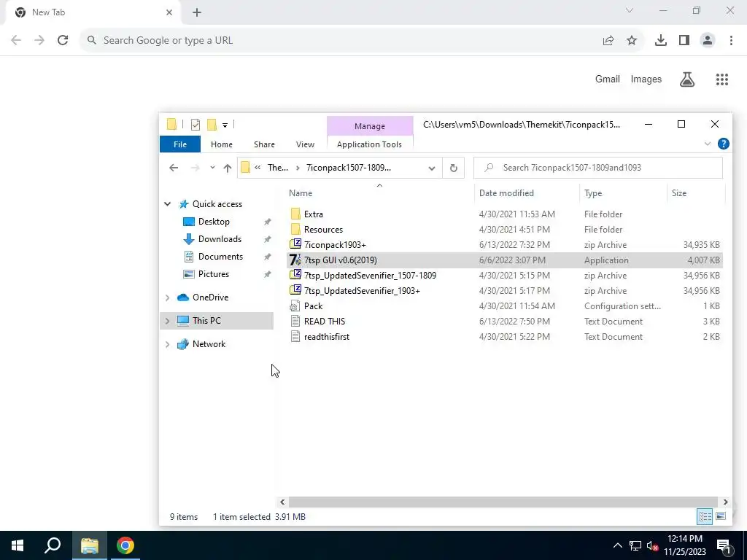Expand the OneDrive tree node
The height and width of the screenshot is (560, 747).
click(167, 297)
